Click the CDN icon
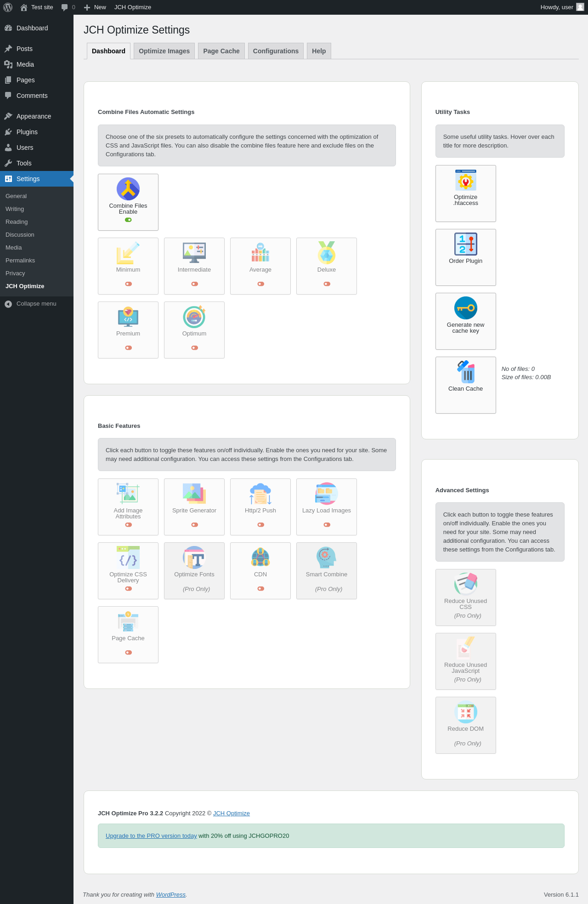Screen dimensions: 588x904 pyautogui.click(x=260, y=557)
